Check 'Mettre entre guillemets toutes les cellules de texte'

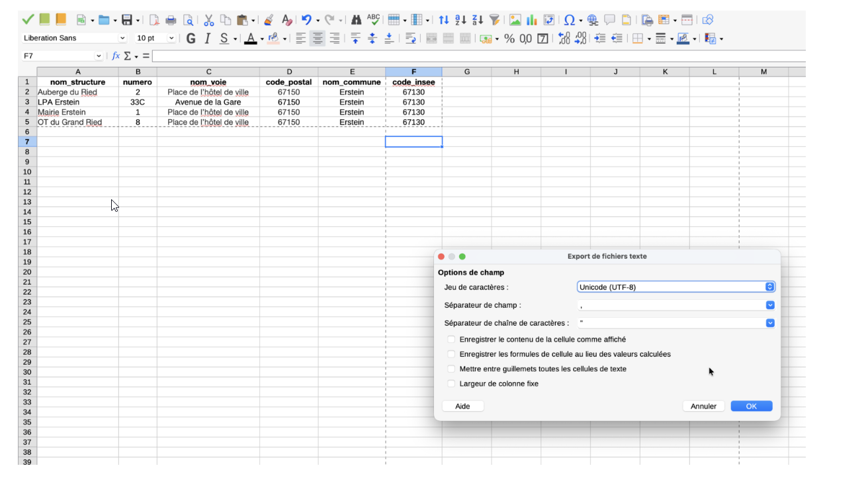tap(451, 369)
